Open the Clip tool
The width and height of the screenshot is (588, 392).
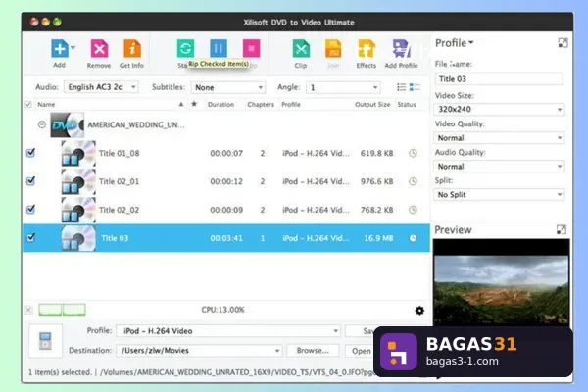tap(301, 49)
